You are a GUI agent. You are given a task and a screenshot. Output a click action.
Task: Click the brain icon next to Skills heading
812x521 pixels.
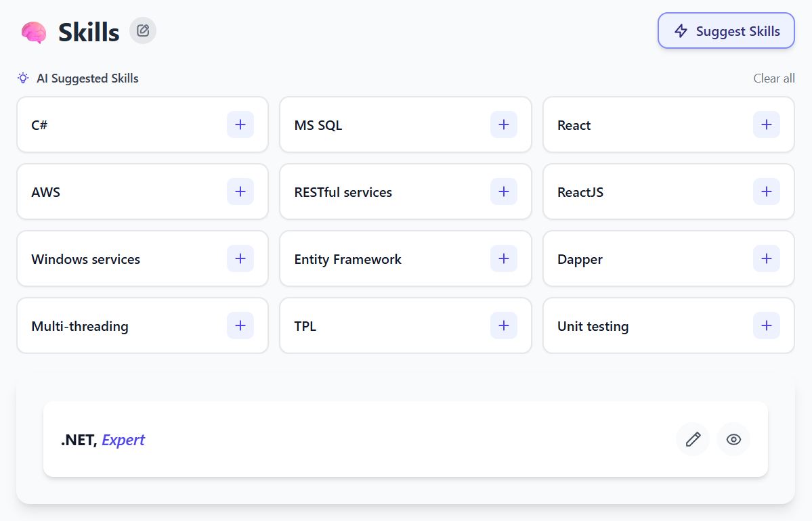click(x=33, y=30)
